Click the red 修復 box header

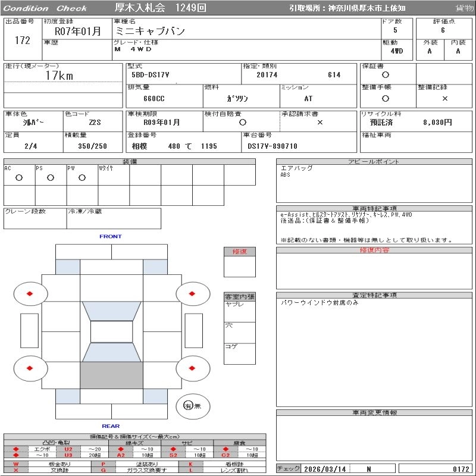point(239,252)
